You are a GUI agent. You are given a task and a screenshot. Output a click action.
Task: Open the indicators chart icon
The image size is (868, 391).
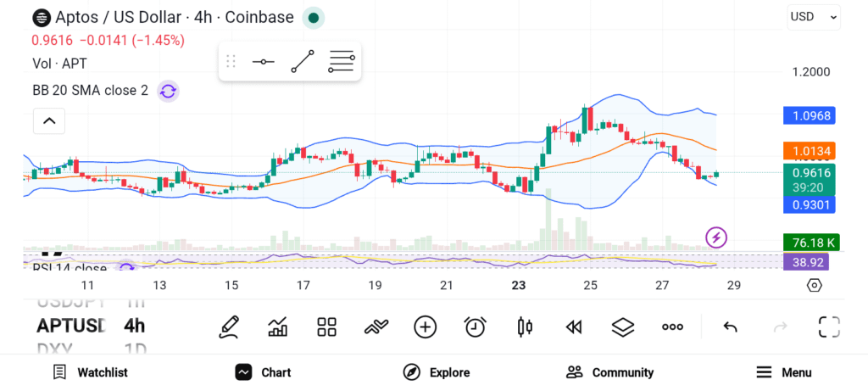point(277,327)
